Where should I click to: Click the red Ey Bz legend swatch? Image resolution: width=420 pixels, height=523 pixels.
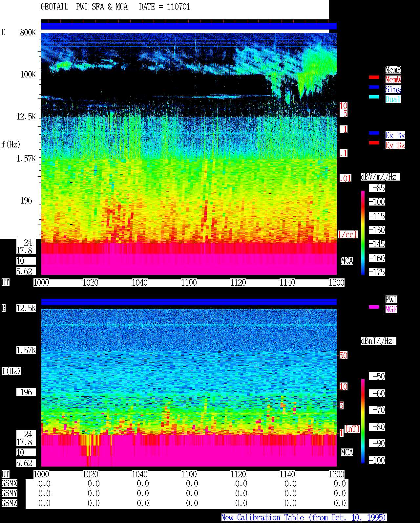(374, 143)
